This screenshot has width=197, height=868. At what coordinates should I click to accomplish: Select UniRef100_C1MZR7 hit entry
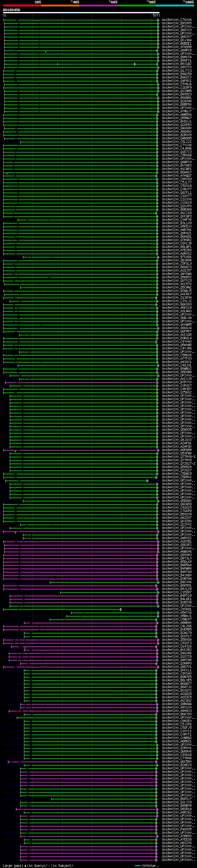coord(177,592)
